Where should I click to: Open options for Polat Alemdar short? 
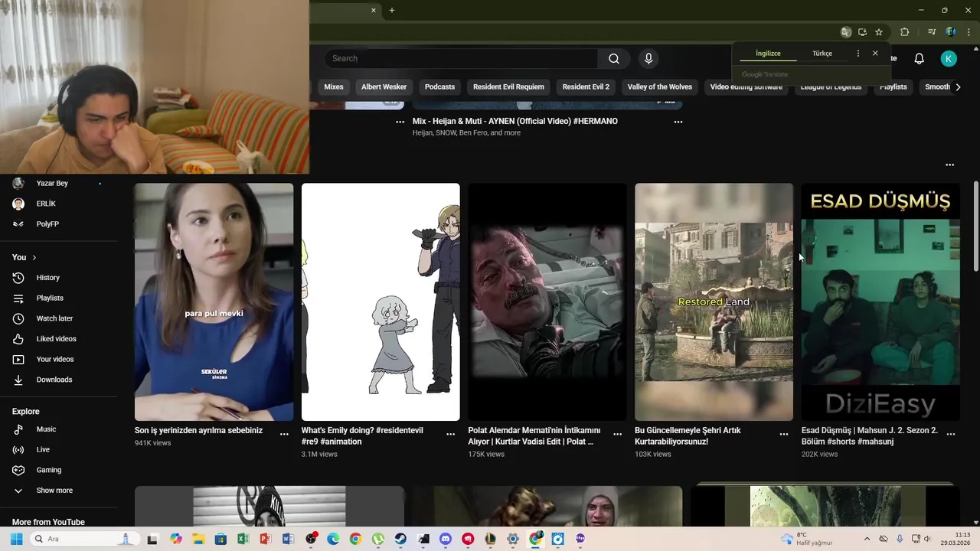(x=618, y=434)
